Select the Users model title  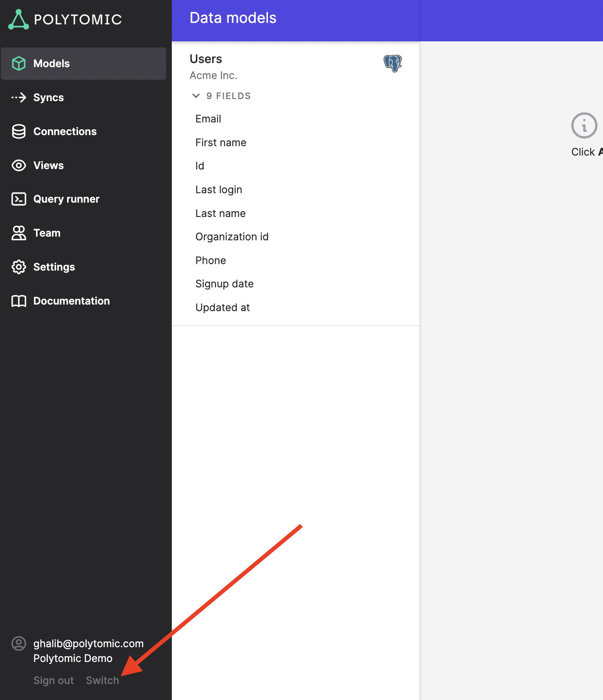[206, 59]
